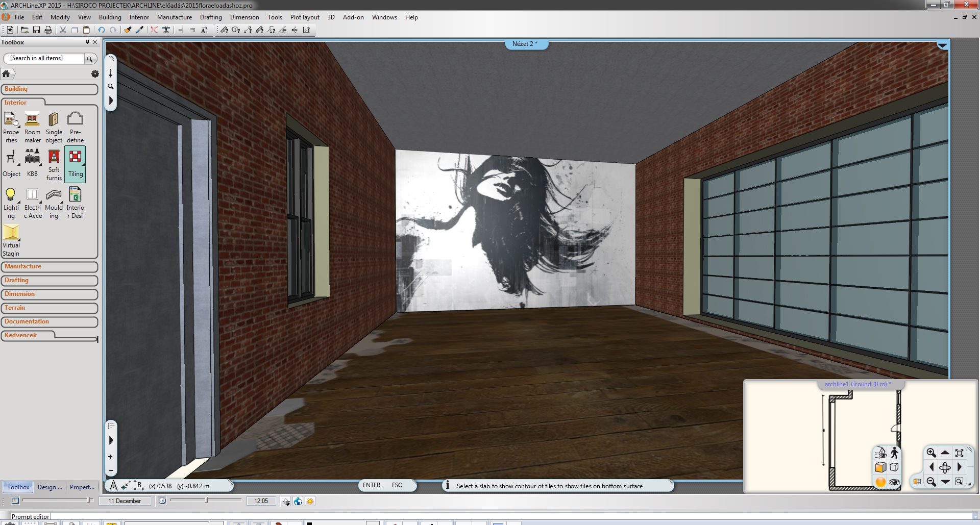The image size is (980, 525).
Task: Switch to wireframe cube display mode
Action: click(894, 467)
